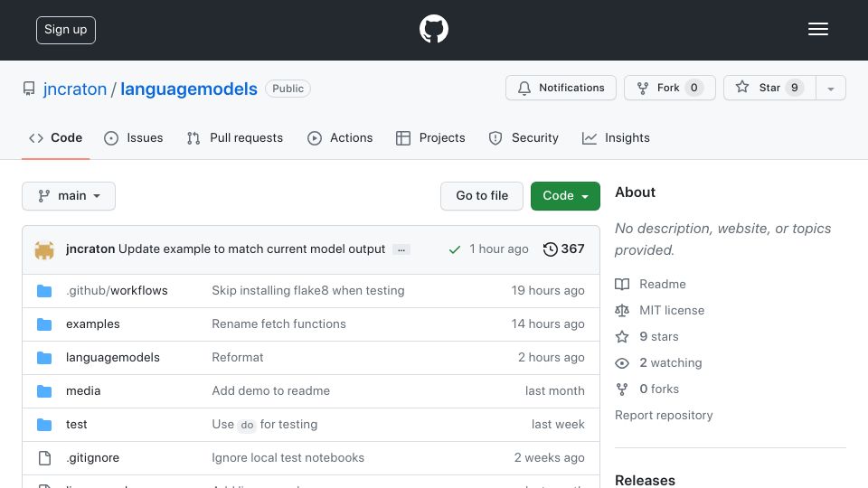Switch to the Actions tab

click(340, 137)
